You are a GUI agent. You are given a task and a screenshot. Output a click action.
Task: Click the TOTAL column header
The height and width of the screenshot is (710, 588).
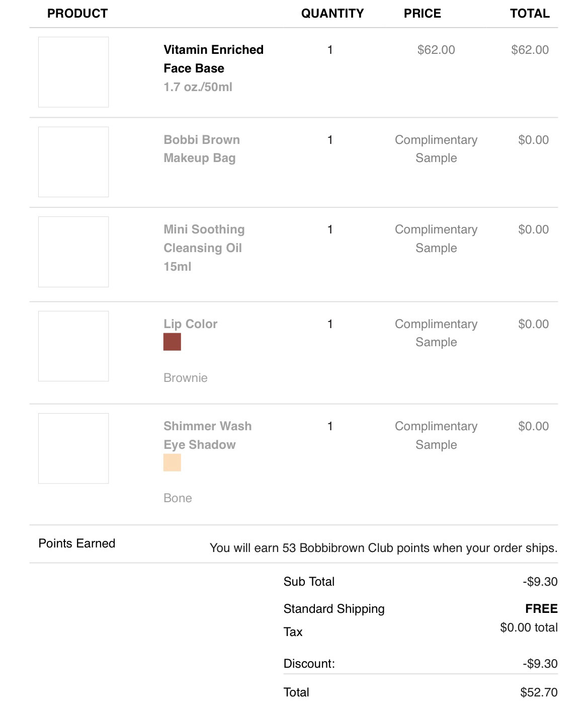pos(530,14)
